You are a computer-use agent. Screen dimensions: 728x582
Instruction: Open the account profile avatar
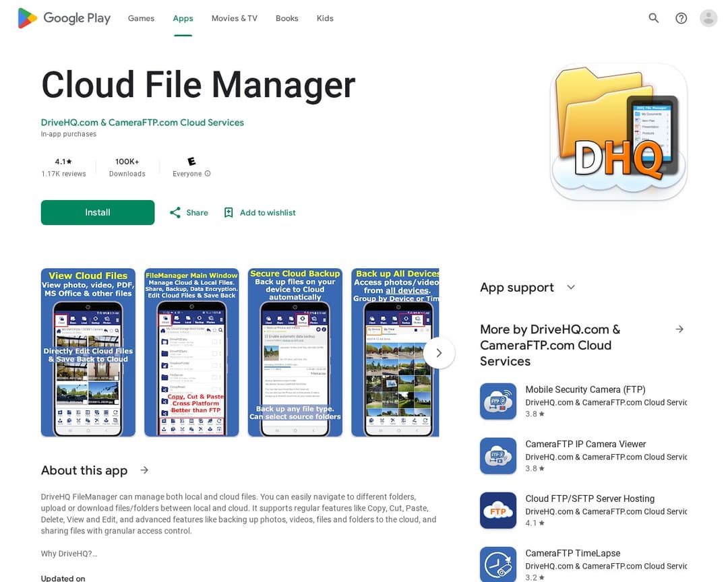pyautogui.click(x=708, y=18)
